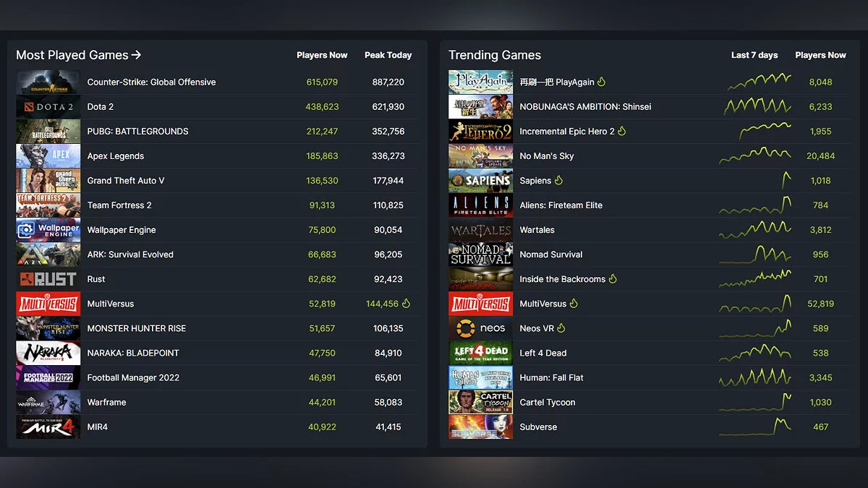
Task: Click the Team Fortress 2 thumbnail
Action: 48,205
